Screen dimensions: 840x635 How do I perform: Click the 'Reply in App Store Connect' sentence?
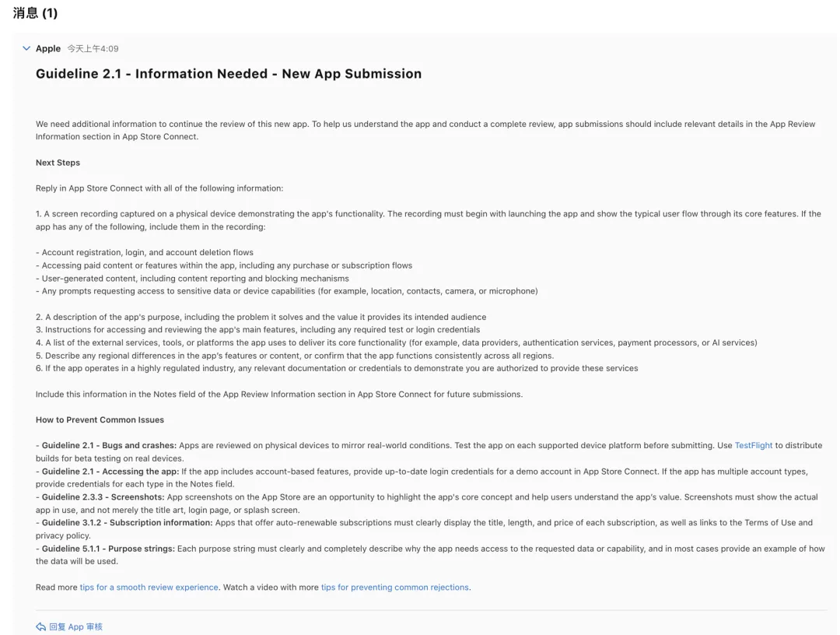159,188
